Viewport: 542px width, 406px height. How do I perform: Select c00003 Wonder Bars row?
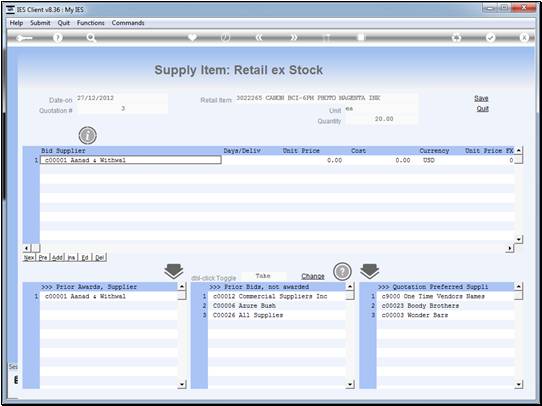445,315
